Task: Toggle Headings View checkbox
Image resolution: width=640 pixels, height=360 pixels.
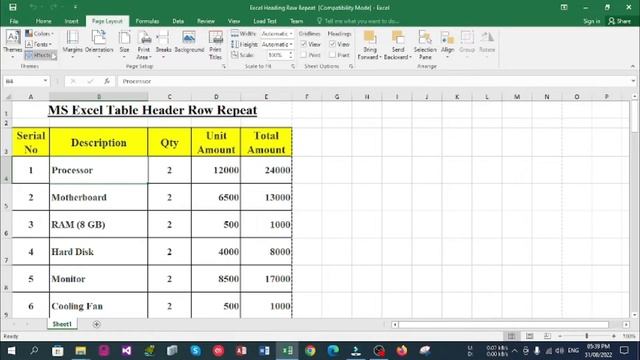Action: pos(333,44)
